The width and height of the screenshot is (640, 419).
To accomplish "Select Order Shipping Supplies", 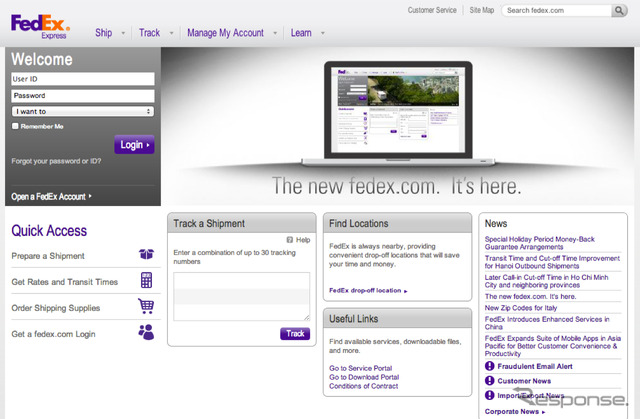I will coord(56,308).
